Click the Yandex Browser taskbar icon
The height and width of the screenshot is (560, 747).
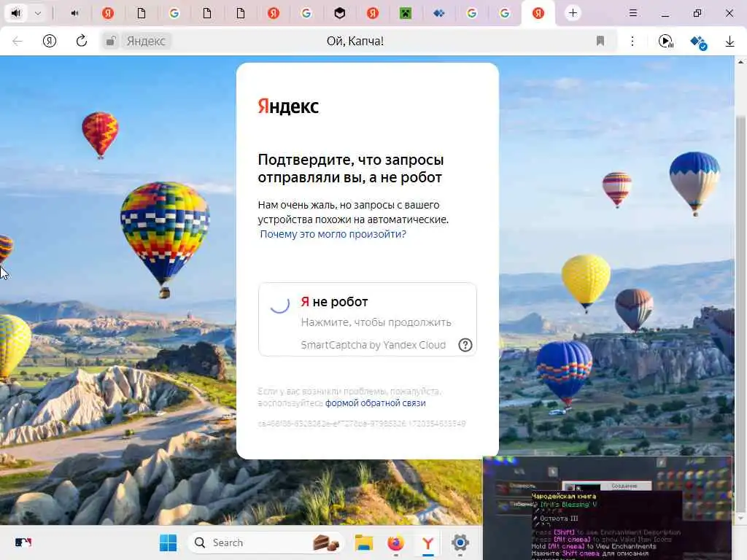click(x=427, y=542)
